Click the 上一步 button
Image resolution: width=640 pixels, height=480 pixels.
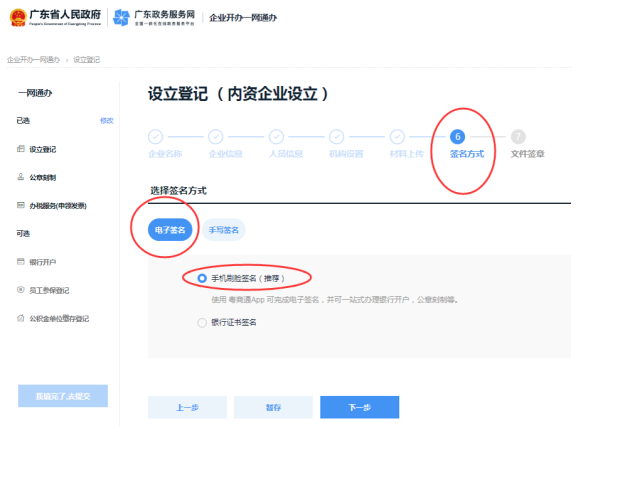point(187,407)
